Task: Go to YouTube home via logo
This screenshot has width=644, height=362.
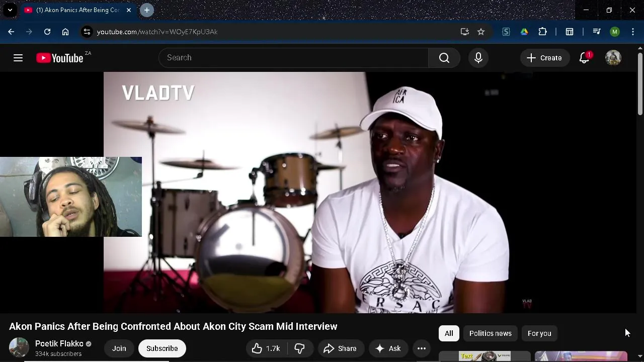Action: (59, 58)
